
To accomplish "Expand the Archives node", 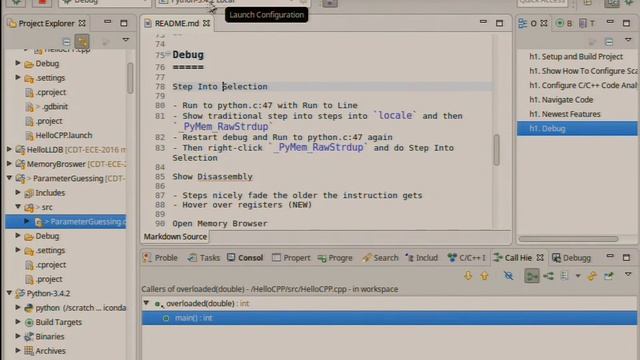I will point(18,350).
